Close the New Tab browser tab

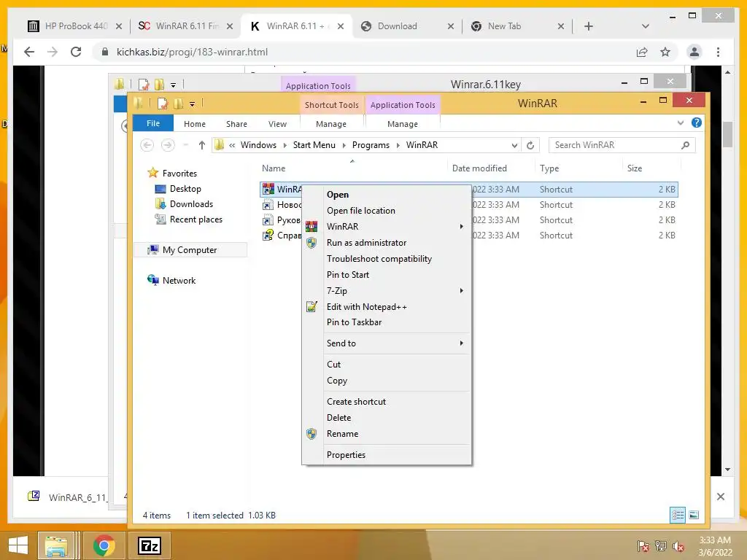coord(561,26)
